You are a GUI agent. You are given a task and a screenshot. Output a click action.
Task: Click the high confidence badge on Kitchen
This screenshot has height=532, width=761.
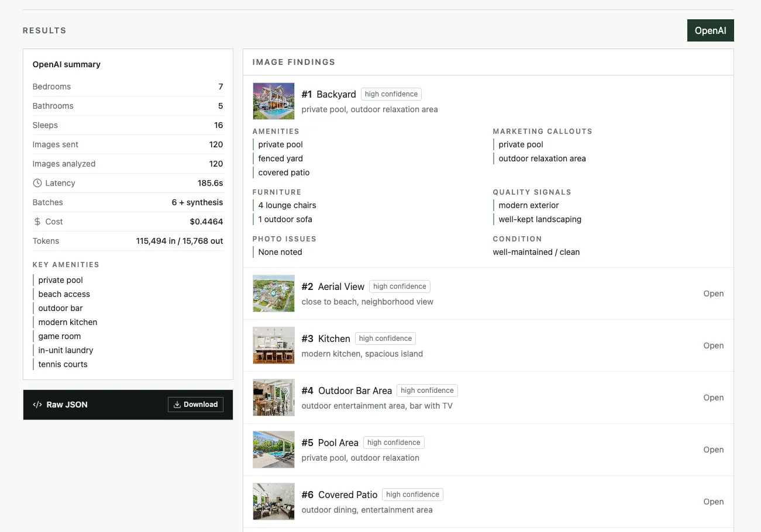[x=385, y=338]
